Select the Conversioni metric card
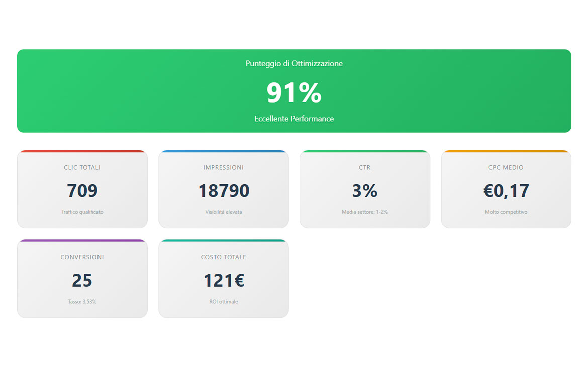Viewport: 588px width, 367px height. click(x=82, y=279)
